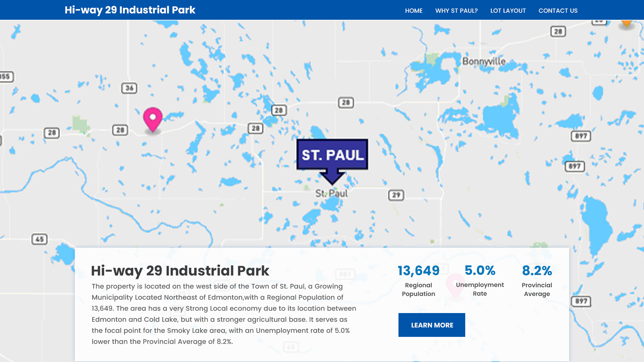This screenshot has width=644, height=362.
Task: Open the HOME menu item
Action: (x=414, y=11)
